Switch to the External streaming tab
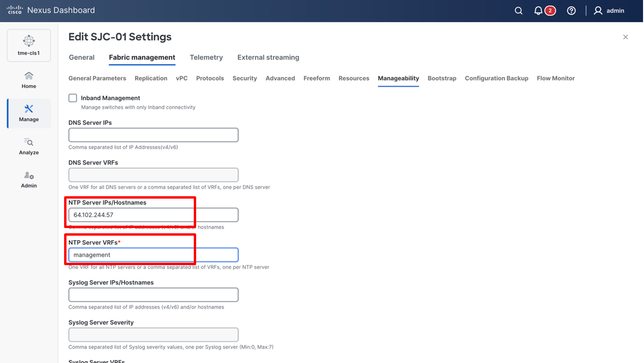Viewport: 644px width, 363px height. click(268, 57)
